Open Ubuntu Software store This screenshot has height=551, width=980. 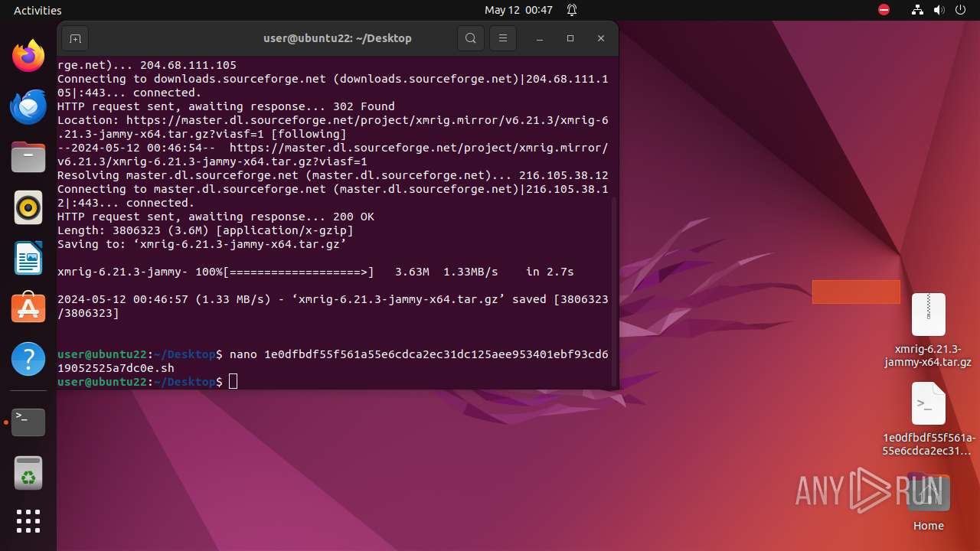[28, 308]
